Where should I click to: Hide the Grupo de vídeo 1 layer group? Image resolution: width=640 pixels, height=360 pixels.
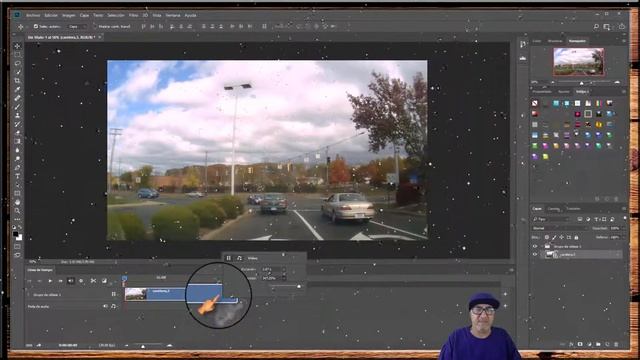click(x=535, y=246)
